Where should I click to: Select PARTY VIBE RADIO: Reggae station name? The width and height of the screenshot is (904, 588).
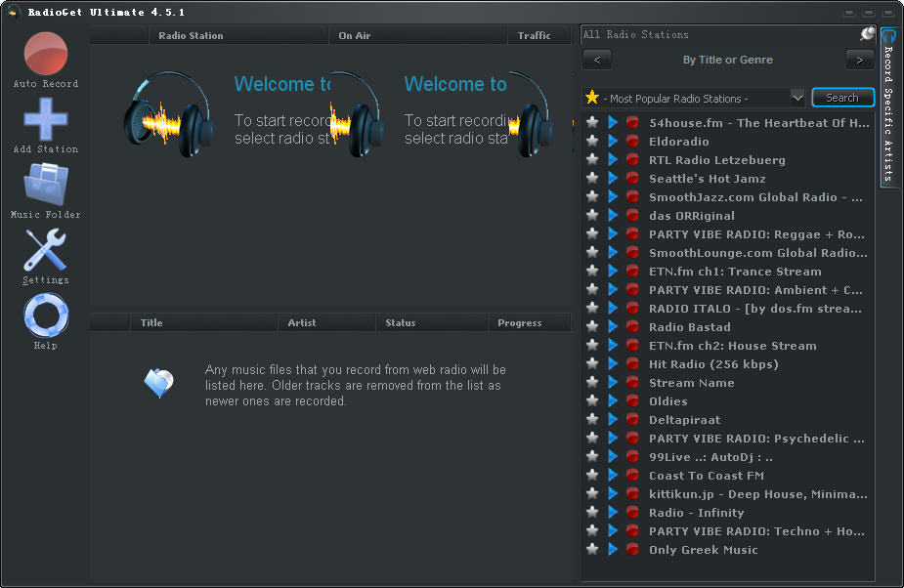756,234
